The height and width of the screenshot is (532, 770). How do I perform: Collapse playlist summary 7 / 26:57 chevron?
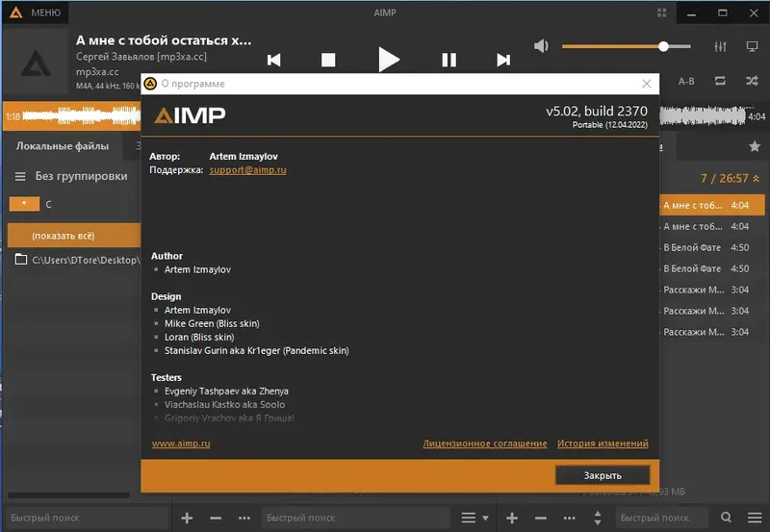pos(757,179)
